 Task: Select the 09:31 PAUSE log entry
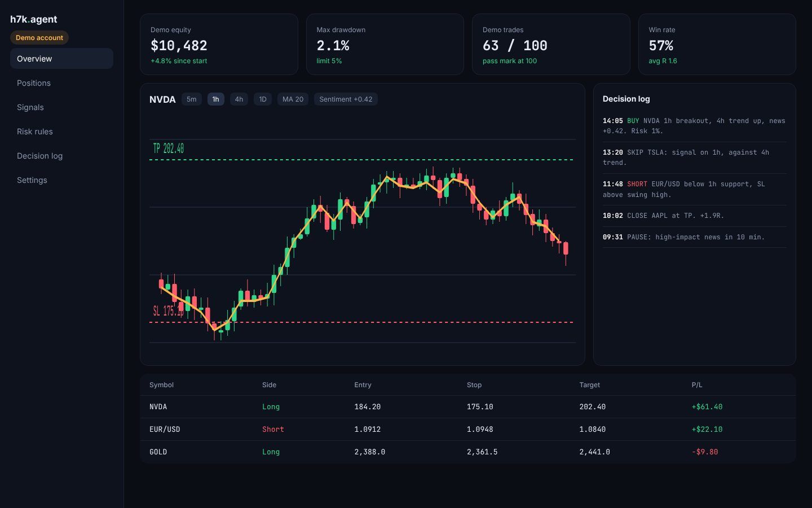tap(694, 237)
